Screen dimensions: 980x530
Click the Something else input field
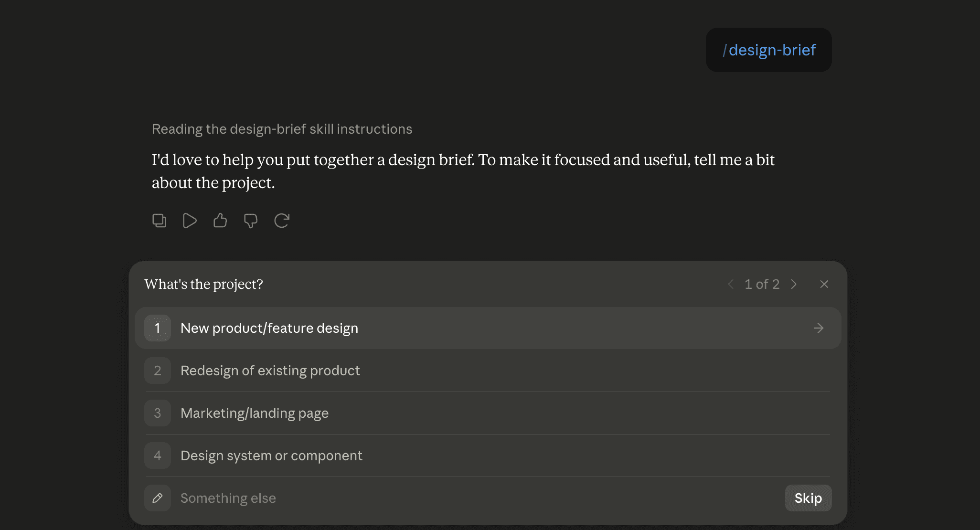[x=478, y=498]
